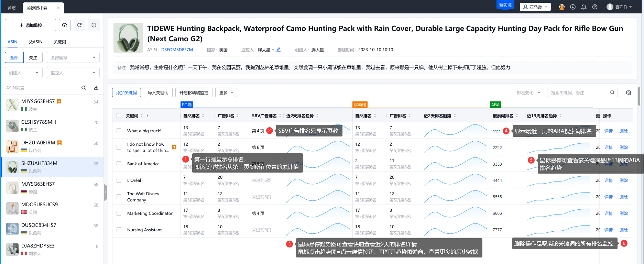Click the headphones product thumbnail
644x264 pixels.
[x=128, y=38]
